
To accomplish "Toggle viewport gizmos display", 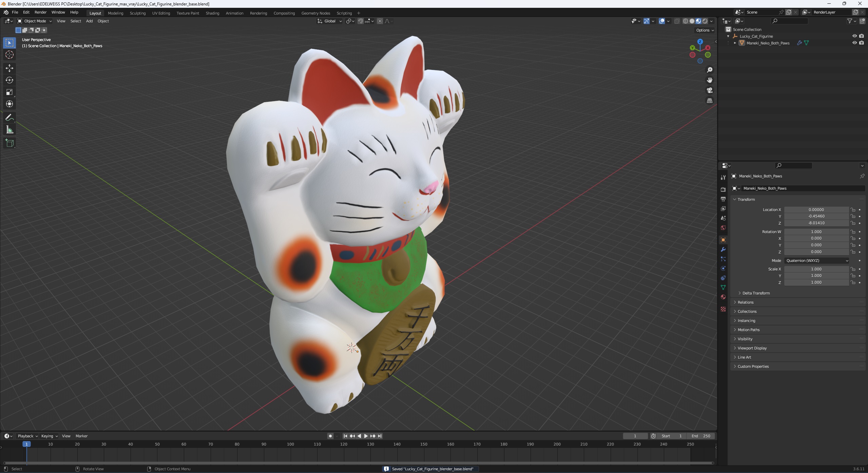I will click(647, 21).
